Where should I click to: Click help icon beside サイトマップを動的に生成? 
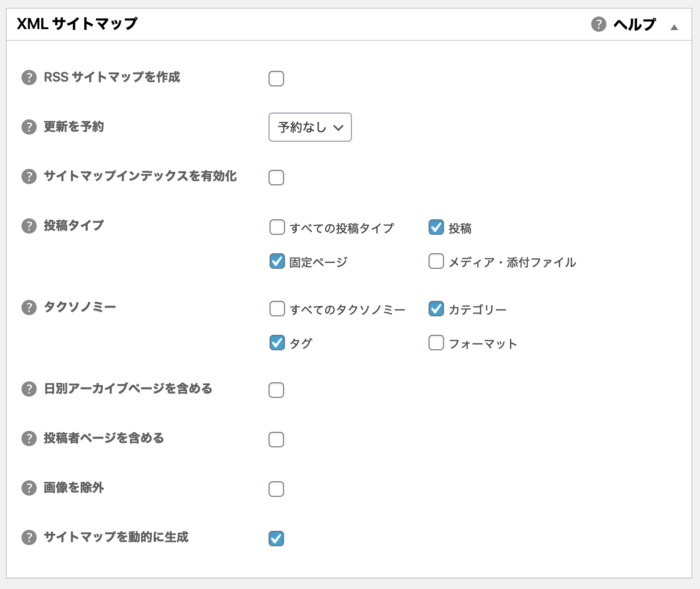click(x=29, y=537)
